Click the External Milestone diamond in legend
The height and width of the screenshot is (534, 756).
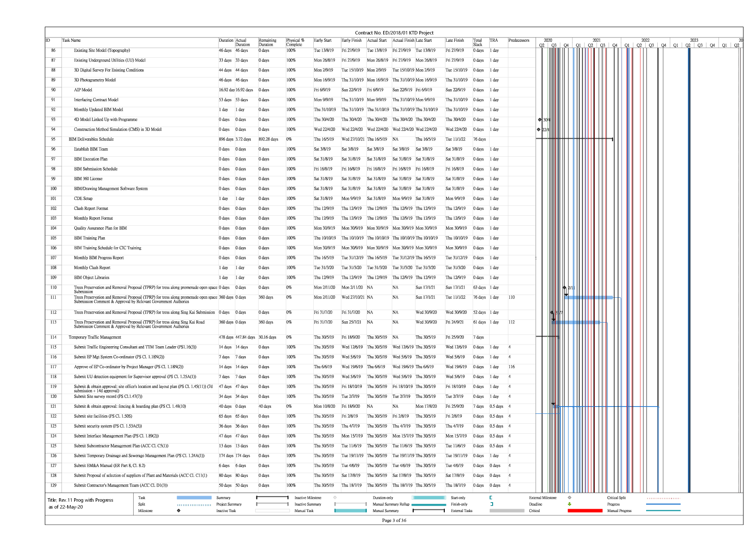click(569, 498)
